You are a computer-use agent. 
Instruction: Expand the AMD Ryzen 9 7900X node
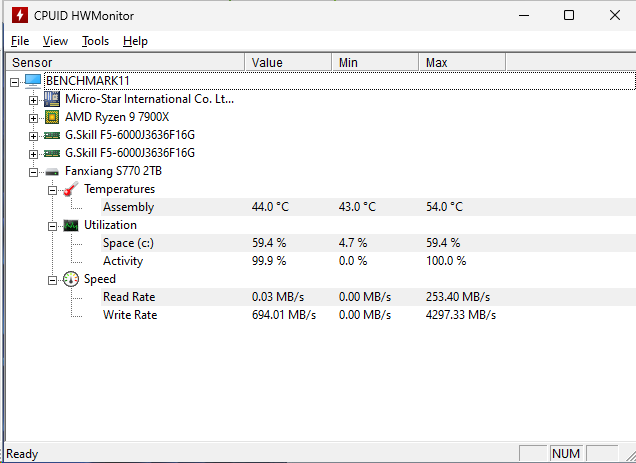coord(34,118)
